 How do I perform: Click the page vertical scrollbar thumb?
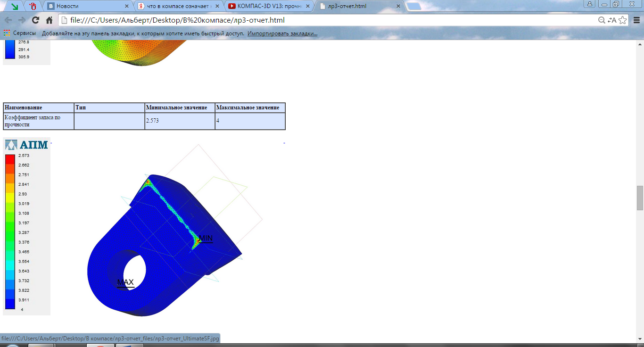(640, 198)
